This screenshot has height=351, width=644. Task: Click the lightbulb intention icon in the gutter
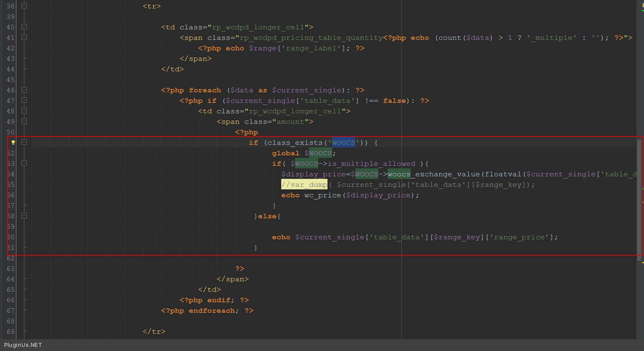[13, 143]
